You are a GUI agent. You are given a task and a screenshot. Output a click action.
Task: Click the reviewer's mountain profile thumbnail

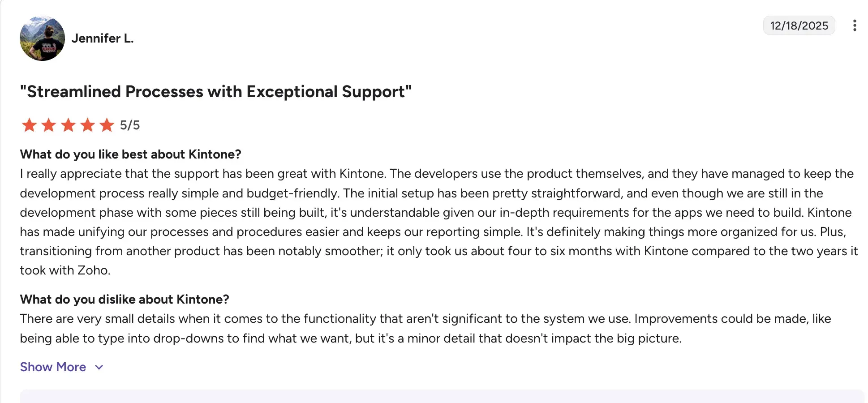[x=42, y=38]
